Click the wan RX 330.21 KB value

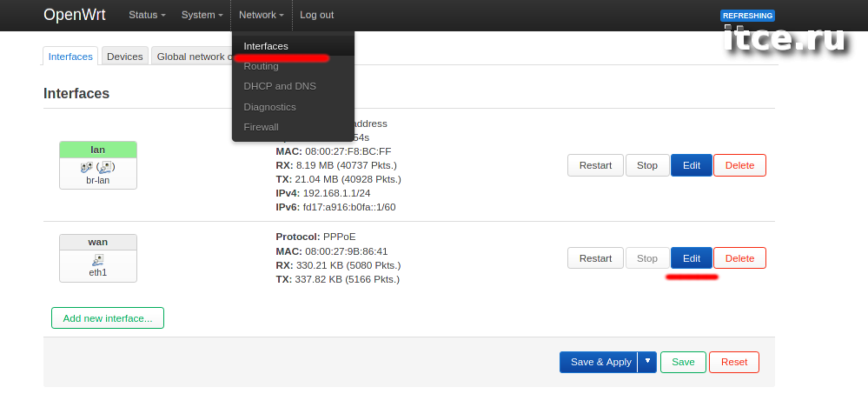click(348, 265)
